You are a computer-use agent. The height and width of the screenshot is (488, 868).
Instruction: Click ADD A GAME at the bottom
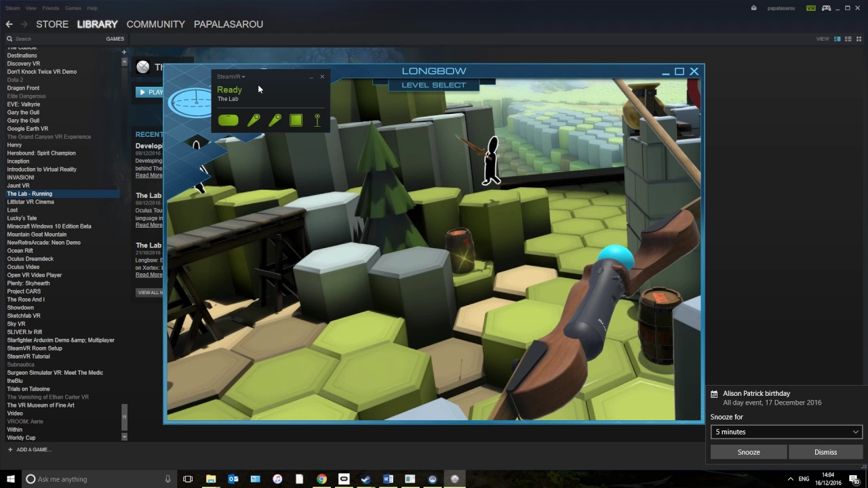pos(28,449)
